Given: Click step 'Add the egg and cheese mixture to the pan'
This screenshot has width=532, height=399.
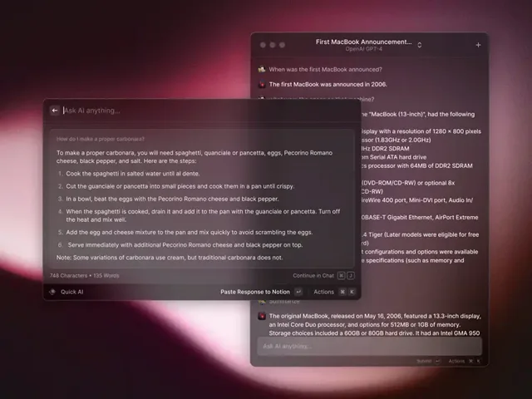Looking at the screenshot, I should pyautogui.click(x=190, y=233).
